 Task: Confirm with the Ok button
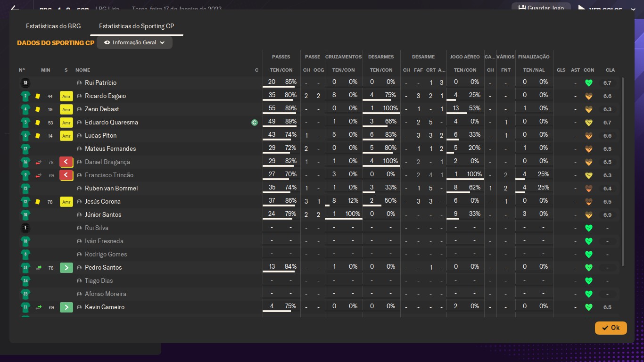[x=611, y=328]
